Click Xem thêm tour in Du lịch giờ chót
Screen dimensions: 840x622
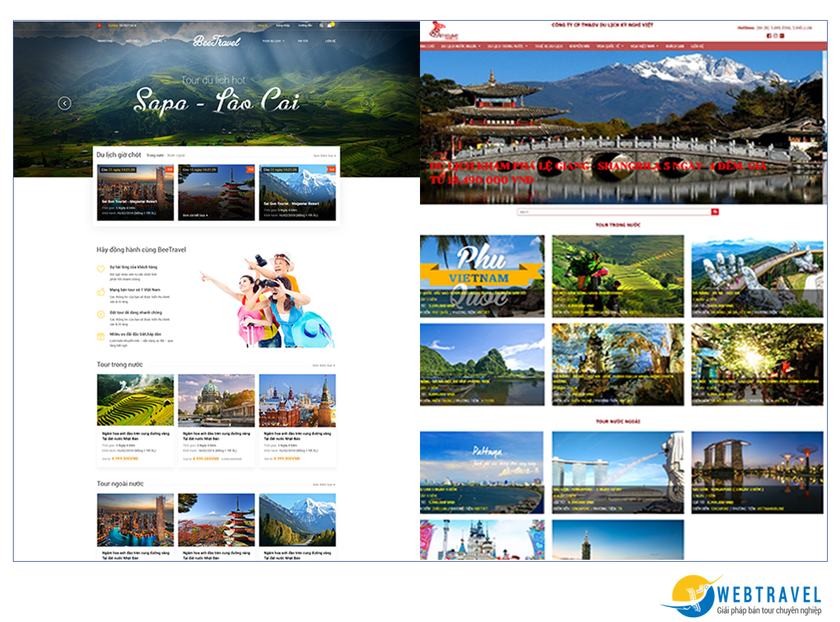click(x=325, y=155)
